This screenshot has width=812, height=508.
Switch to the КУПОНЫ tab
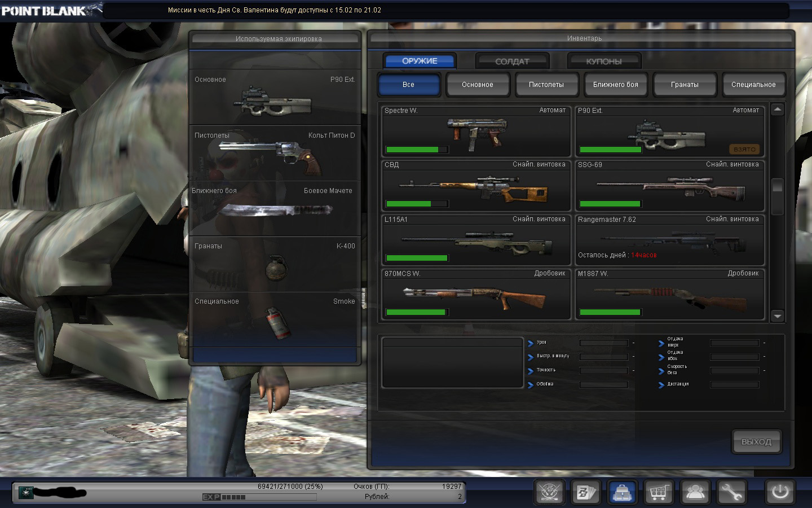pos(604,61)
